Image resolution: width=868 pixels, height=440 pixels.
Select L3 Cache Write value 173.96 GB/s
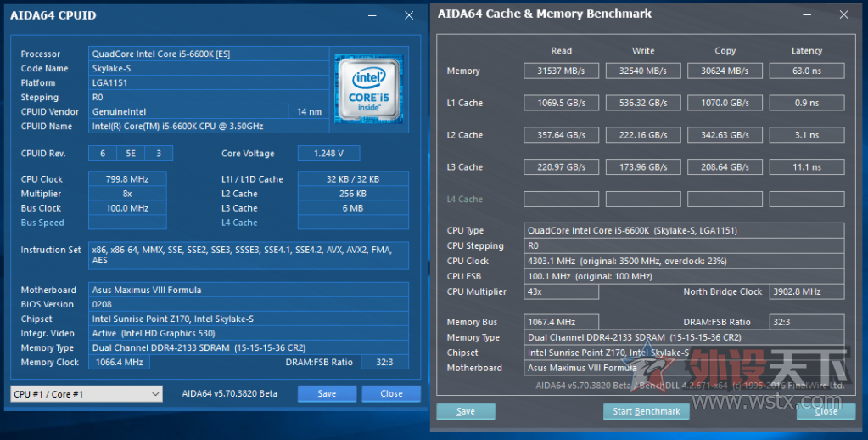pos(643,167)
